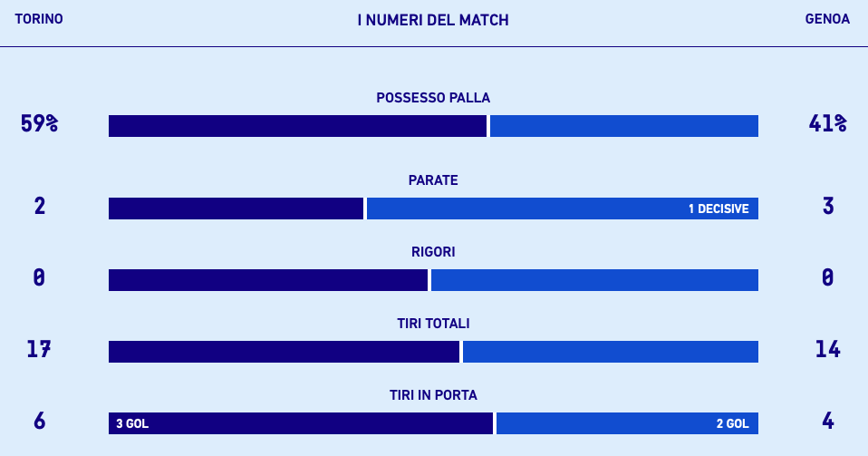
Task: Click the GENOA team header
Action: pos(827,19)
